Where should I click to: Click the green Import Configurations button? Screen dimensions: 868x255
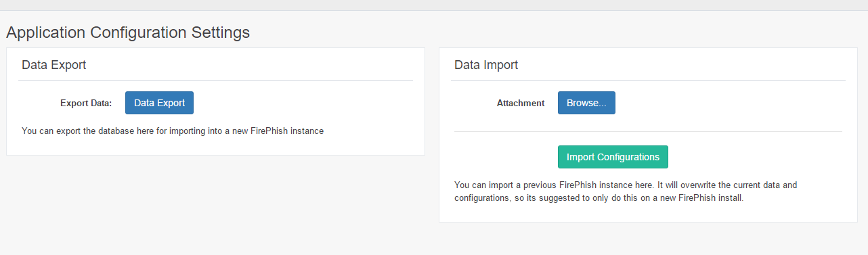coord(613,157)
